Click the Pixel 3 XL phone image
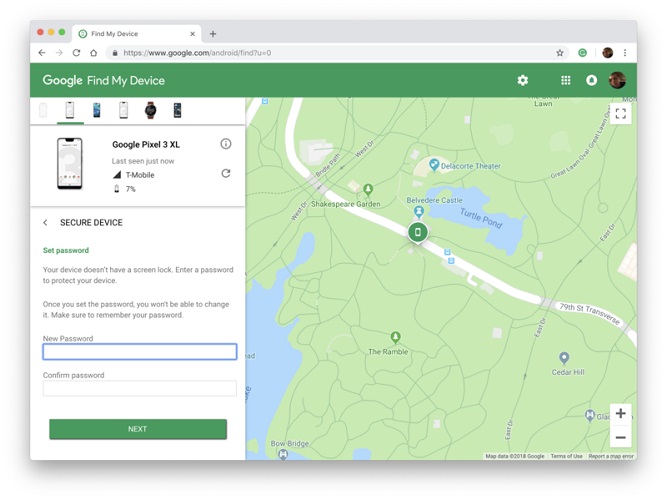The width and height of the screenshot is (667, 500). [70, 163]
